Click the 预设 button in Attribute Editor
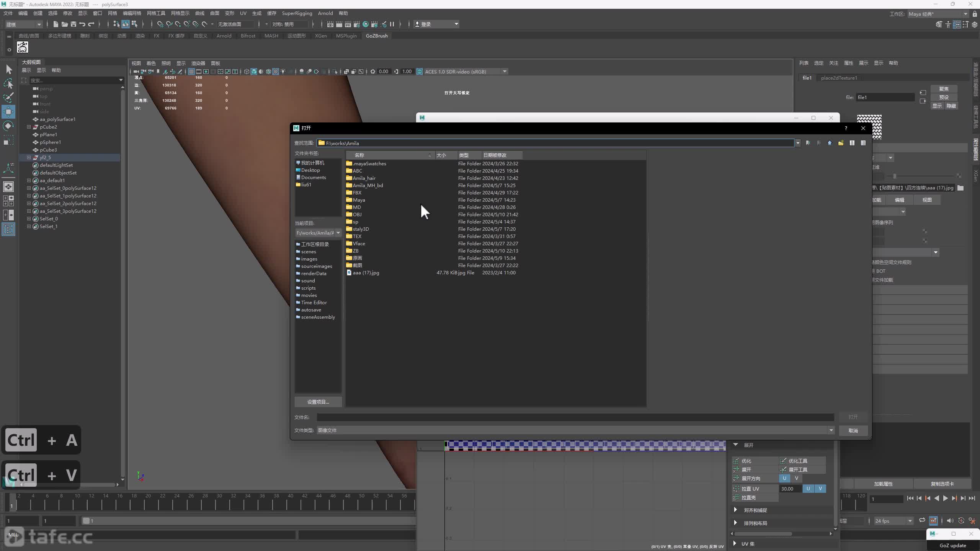 pyautogui.click(x=944, y=97)
